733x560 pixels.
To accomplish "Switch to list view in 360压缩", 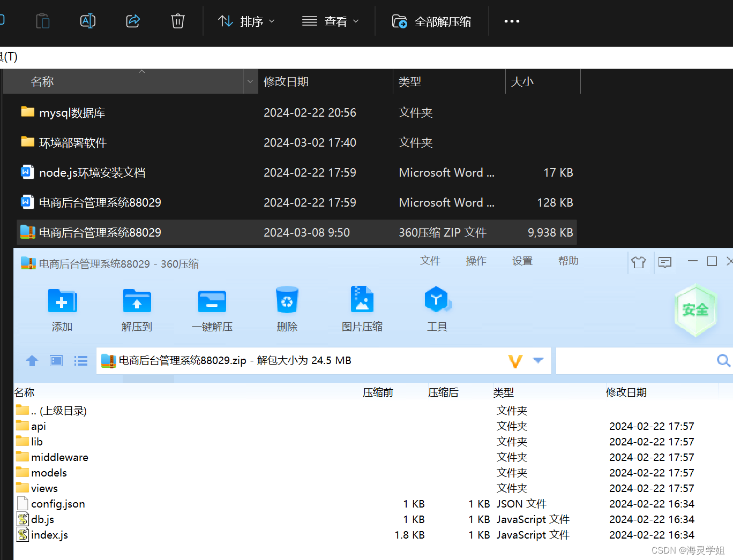I will click(80, 360).
